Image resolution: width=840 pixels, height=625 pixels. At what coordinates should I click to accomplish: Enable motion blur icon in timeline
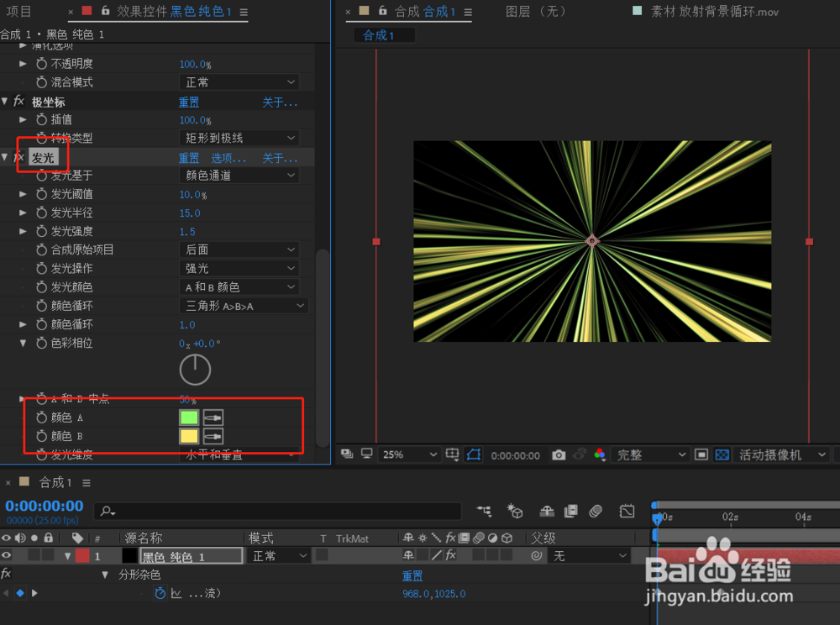click(596, 511)
